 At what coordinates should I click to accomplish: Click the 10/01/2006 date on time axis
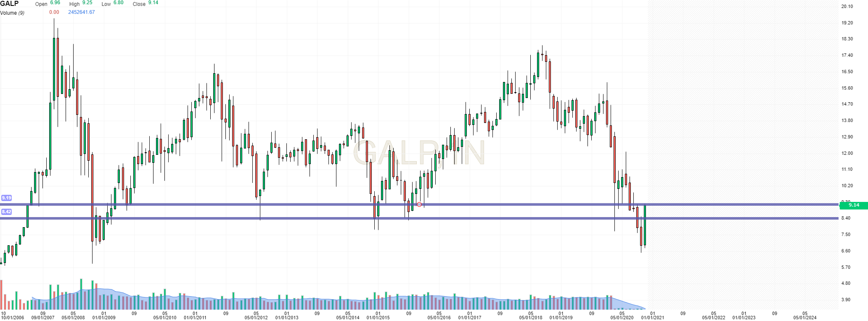click(x=12, y=318)
